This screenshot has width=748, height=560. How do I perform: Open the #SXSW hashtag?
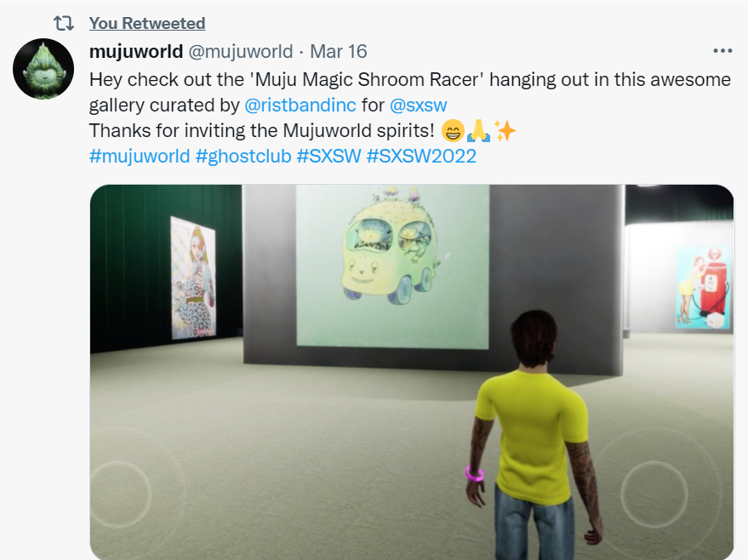click(328, 156)
